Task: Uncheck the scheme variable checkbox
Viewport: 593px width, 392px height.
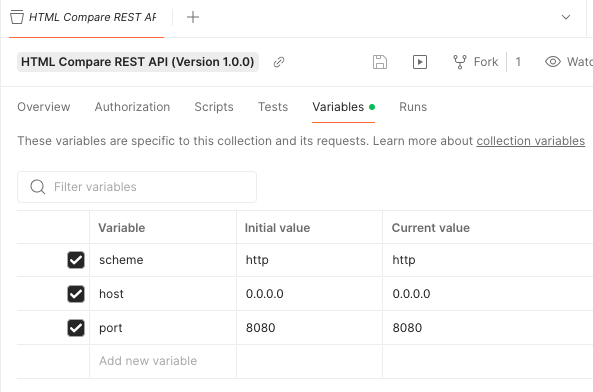Action: tap(76, 260)
